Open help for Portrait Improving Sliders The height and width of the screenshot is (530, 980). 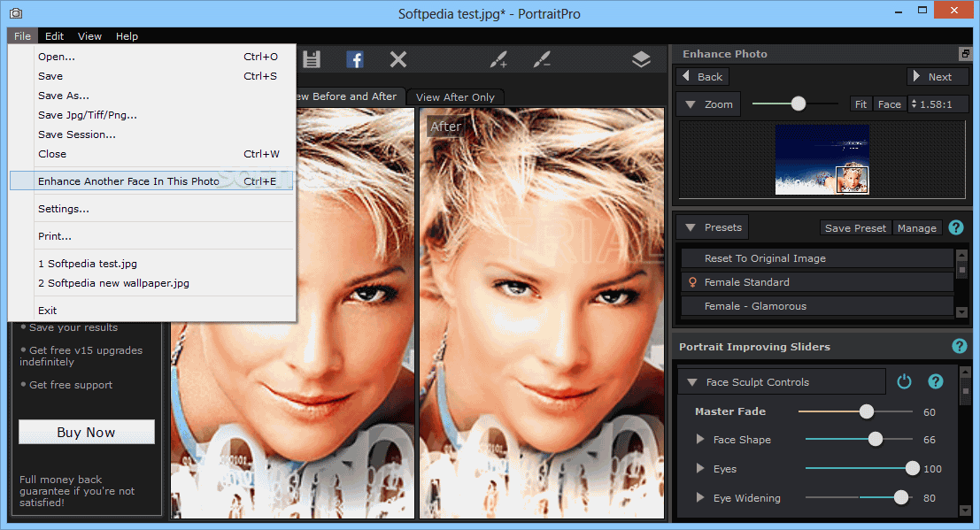tap(960, 346)
